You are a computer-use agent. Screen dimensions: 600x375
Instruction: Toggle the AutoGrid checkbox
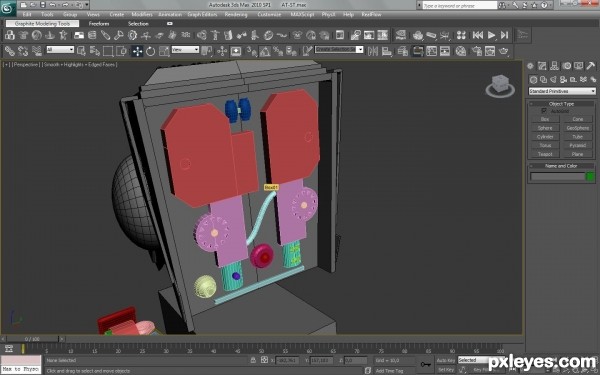(544, 111)
